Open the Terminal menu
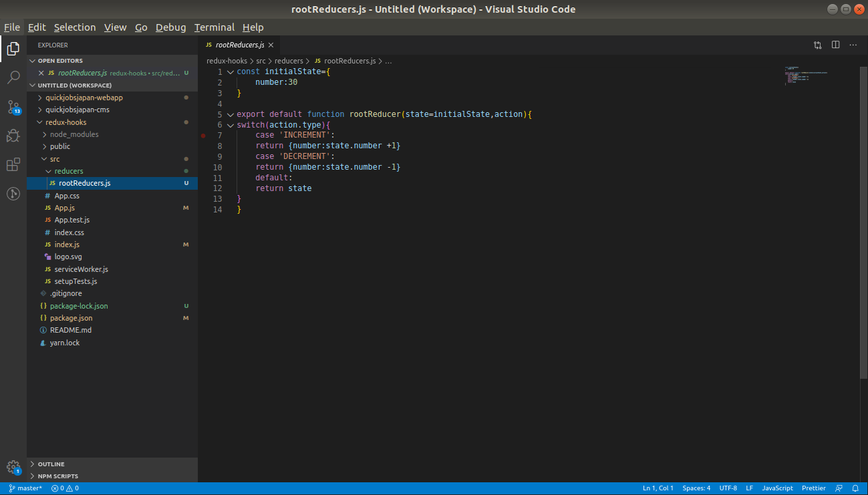868x495 pixels. point(214,27)
